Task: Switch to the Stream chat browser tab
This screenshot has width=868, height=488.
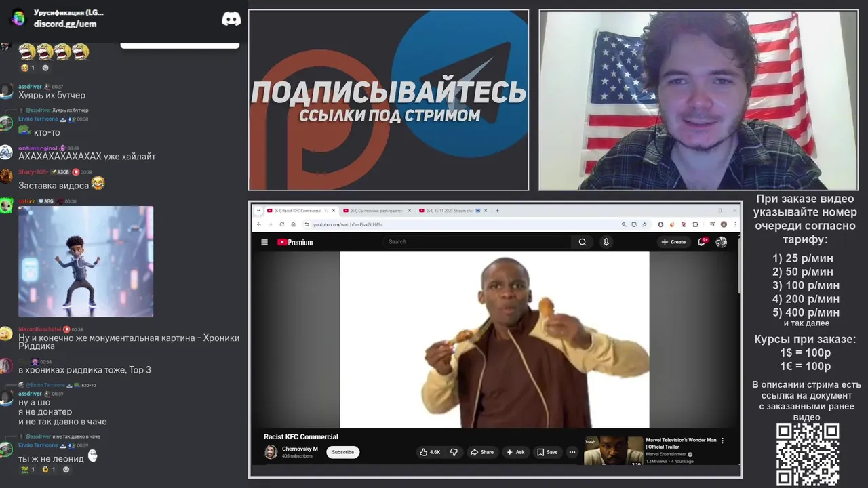Action: pyautogui.click(x=452, y=211)
